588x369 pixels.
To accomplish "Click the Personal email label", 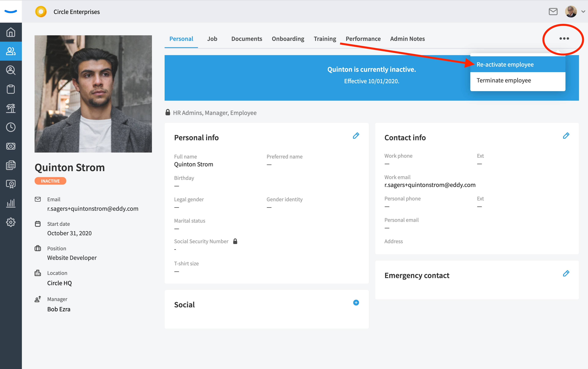I will [x=401, y=220].
